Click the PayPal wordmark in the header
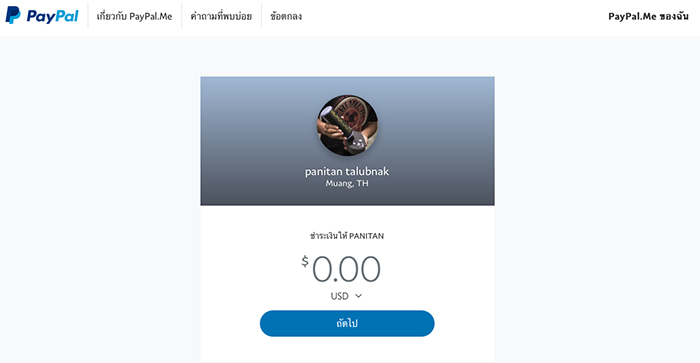 pos(52,17)
